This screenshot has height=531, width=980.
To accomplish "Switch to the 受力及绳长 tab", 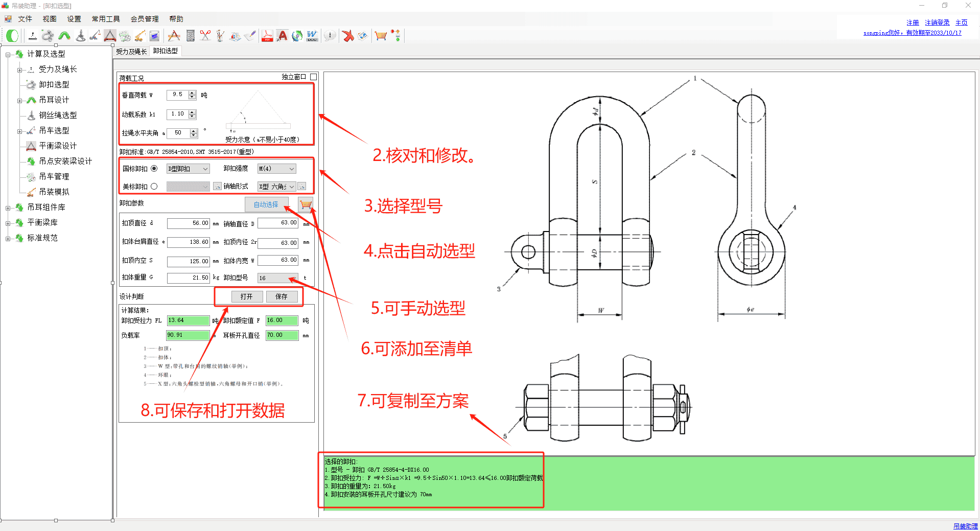I will click(x=131, y=52).
